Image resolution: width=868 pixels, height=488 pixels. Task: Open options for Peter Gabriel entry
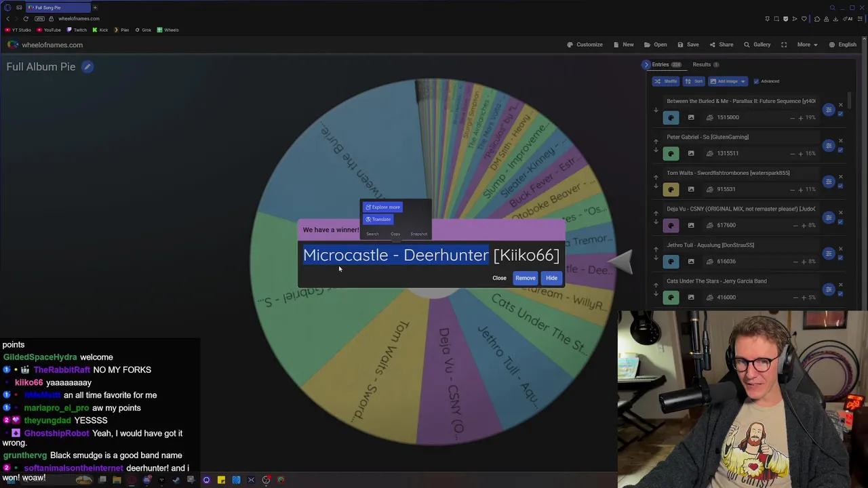pos(829,146)
